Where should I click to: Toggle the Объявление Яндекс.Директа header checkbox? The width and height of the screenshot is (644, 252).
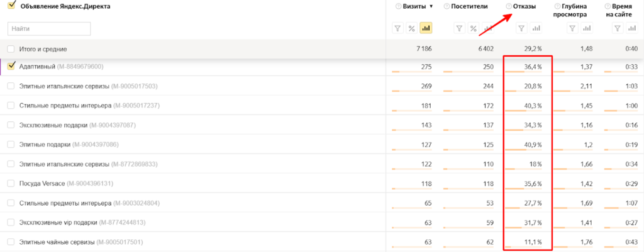(x=11, y=6)
